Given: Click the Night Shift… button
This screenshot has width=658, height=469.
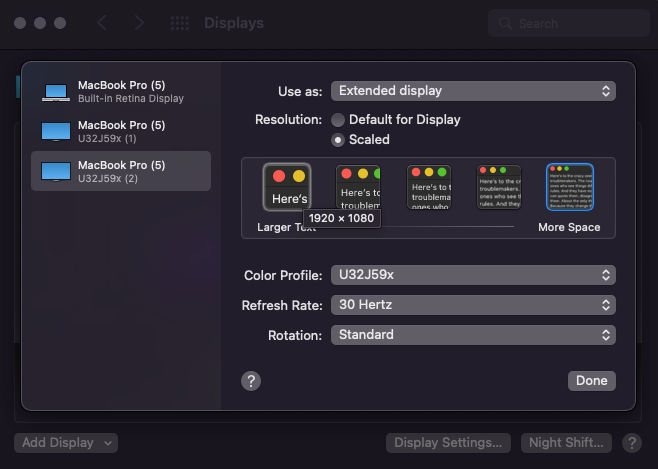Looking at the screenshot, I should [x=566, y=443].
